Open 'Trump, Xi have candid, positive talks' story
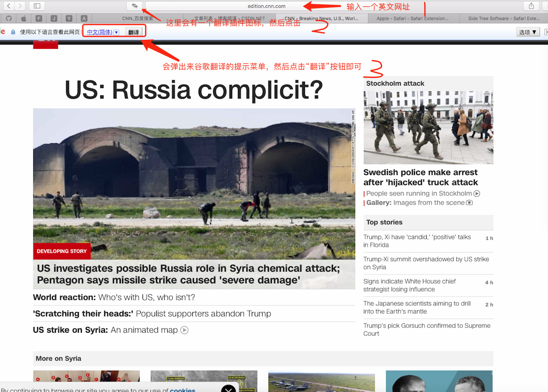This screenshot has width=548, height=392. point(417,241)
